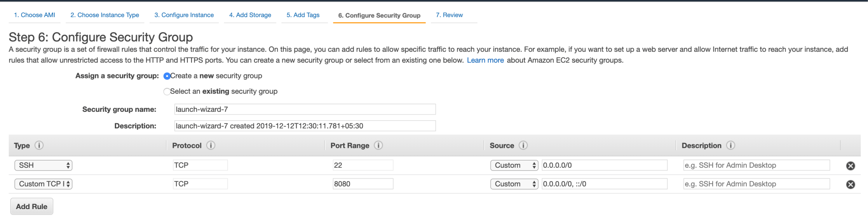Remove the SSH rule with its X icon
Image resolution: width=868 pixels, height=220 pixels.
pos(850,166)
